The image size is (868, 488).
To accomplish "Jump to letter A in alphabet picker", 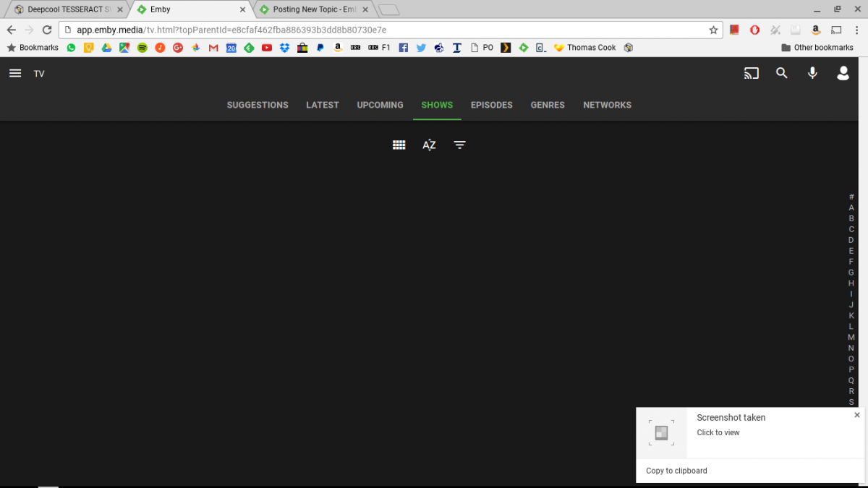I will tap(851, 207).
